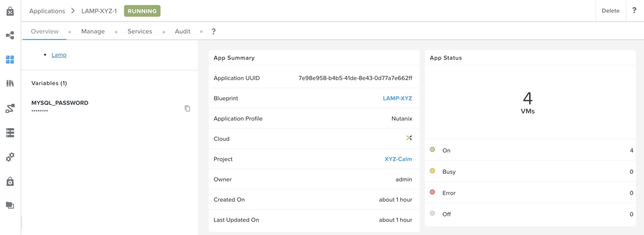This screenshot has height=235, width=644.
Task: Open the LAMP-XYZ blueprint link
Action: [x=397, y=98]
